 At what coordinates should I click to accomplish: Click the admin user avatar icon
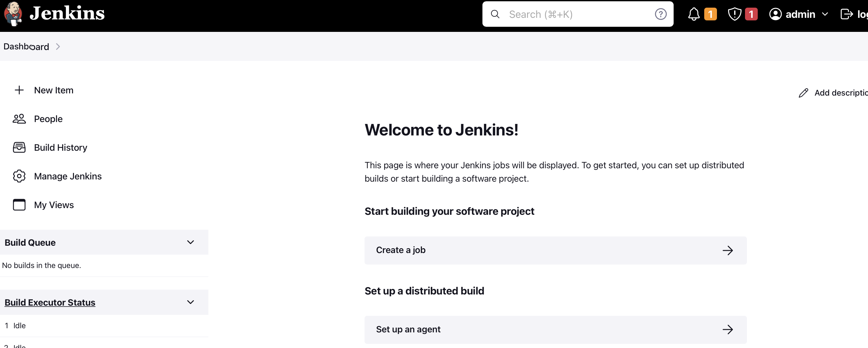(775, 14)
